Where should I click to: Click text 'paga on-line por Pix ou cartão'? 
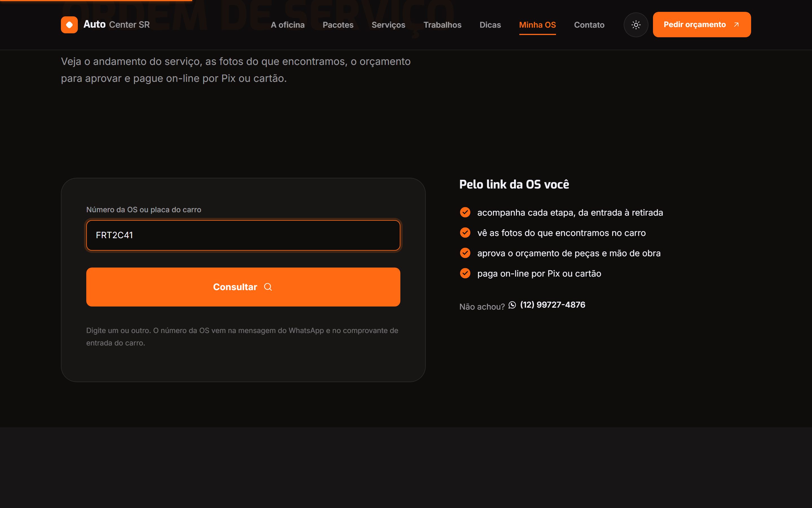click(x=539, y=273)
